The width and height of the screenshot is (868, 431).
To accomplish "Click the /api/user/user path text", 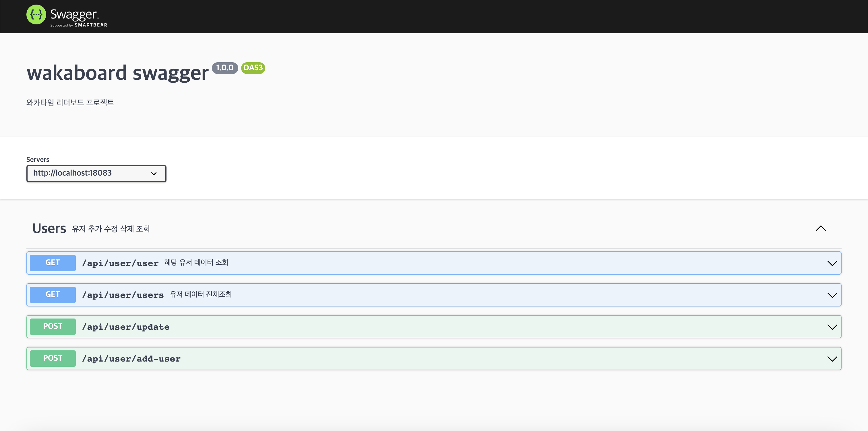I will coord(120,263).
